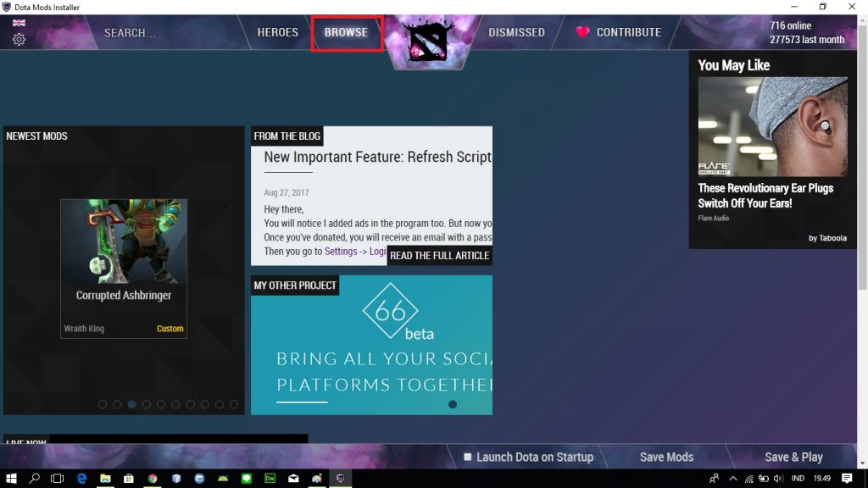
Task: Open Wi-Fi network status in the tray
Action: pyautogui.click(x=749, y=479)
